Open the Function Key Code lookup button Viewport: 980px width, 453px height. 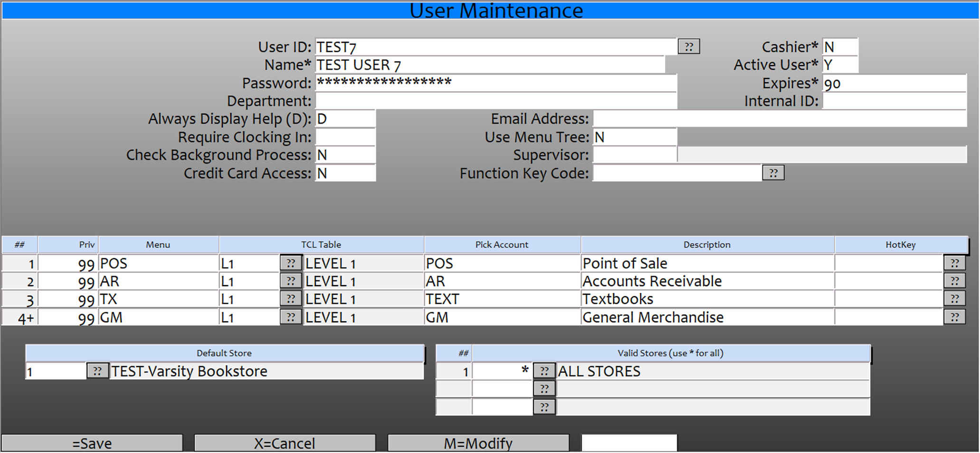point(773,173)
